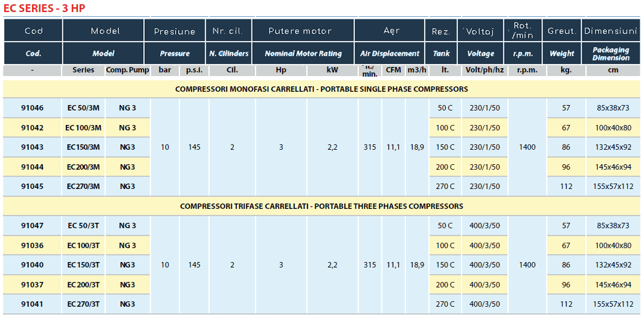Click the EC200/3T model cell
The width and height of the screenshot is (644, 320).
83,284
